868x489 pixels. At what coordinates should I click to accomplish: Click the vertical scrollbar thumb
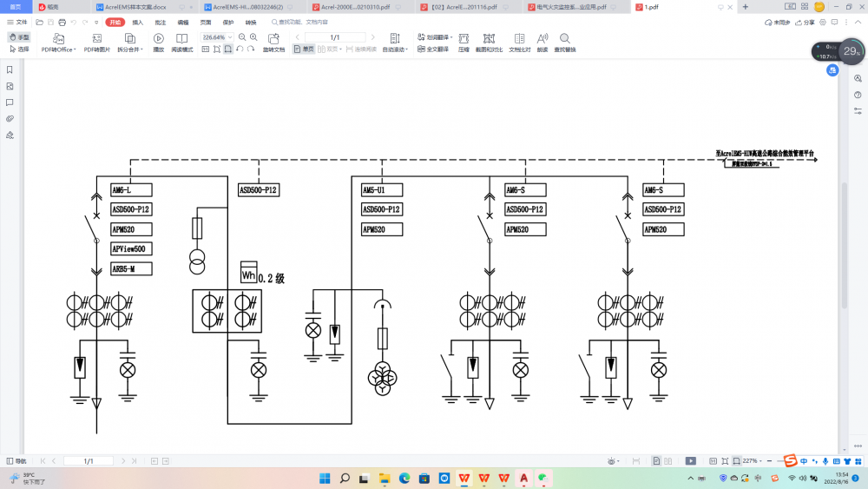(x=845, y=245)
